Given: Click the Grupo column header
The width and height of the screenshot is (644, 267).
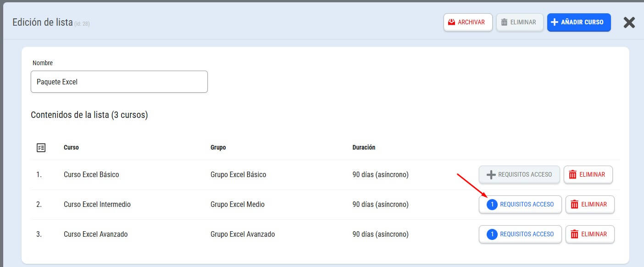Looking at the screenshot, I should pyautogui.click(x=218, y=148).
